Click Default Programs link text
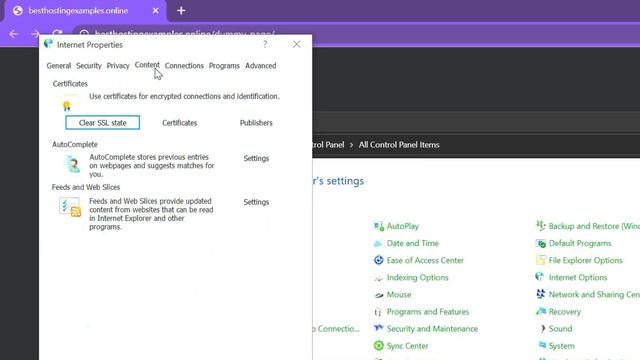Image resolution: width=640 pixels, height=360 pixels. [x=580, y=243]
